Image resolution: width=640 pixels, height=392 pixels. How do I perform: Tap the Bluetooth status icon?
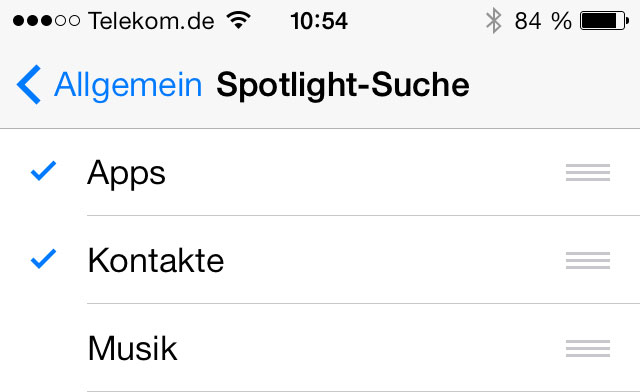[x=493, y=20]
